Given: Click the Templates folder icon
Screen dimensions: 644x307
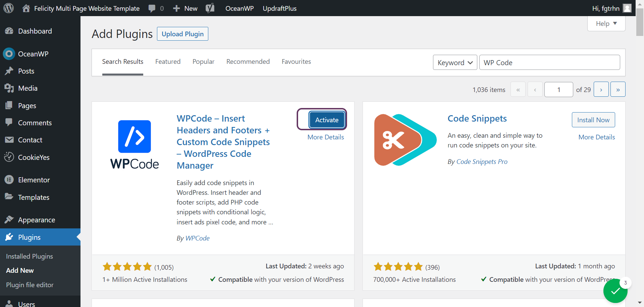Looking at the screenshot, I should pyautogui.click(x=9, y=196).
